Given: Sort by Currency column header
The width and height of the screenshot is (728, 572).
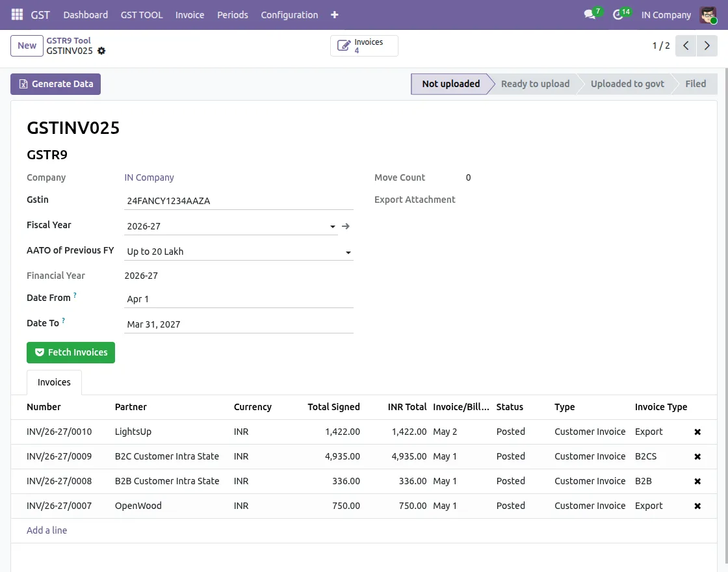Looking at the screenshot, I should [x=253, y=407].
